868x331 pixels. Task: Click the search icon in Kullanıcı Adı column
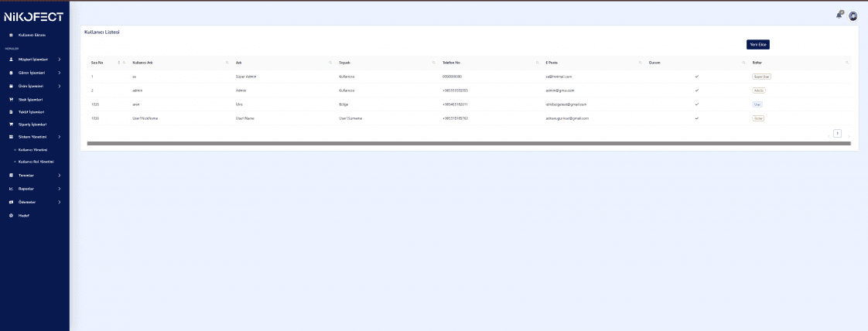227,63
